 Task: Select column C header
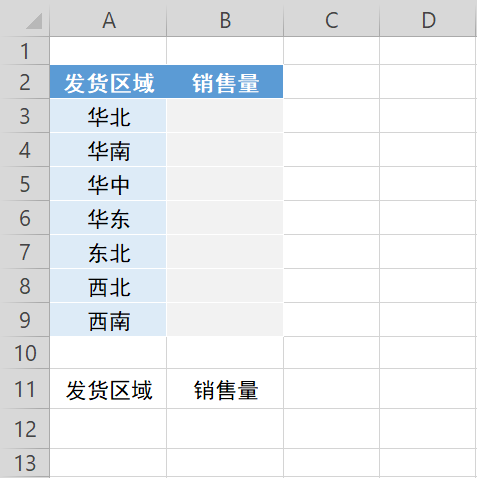331,19
